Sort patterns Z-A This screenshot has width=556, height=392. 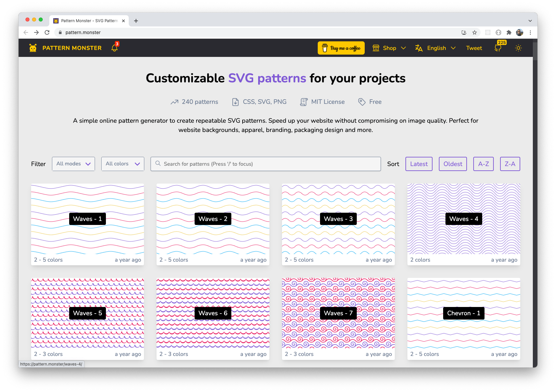[510, 164]
